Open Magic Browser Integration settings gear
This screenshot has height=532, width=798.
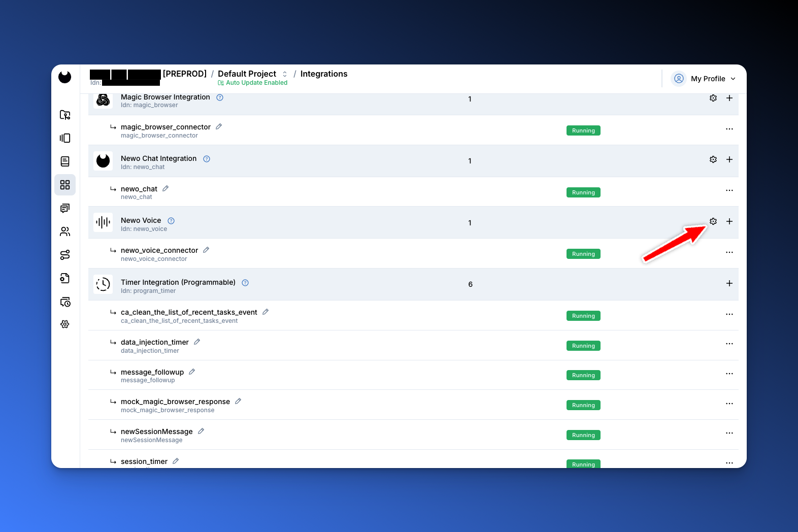coord(713,98)
